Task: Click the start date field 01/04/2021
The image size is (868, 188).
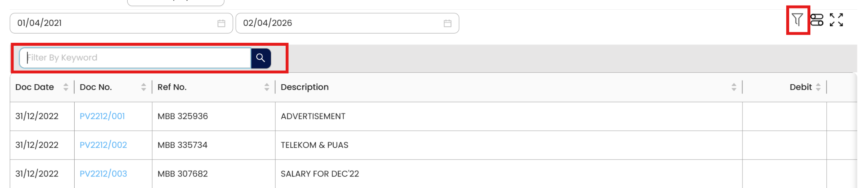Action: 114,23
